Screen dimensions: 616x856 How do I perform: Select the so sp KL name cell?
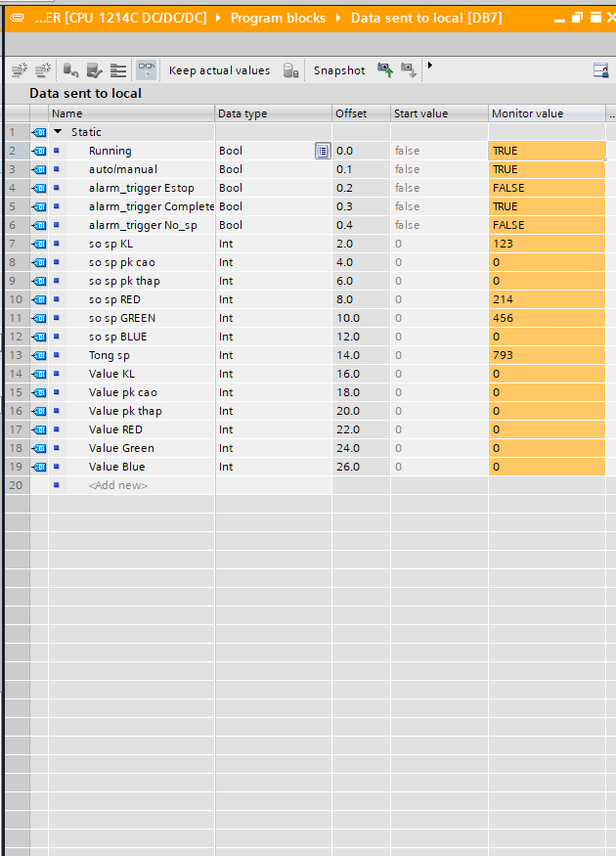pyautogui.click(x=110, y=244)
